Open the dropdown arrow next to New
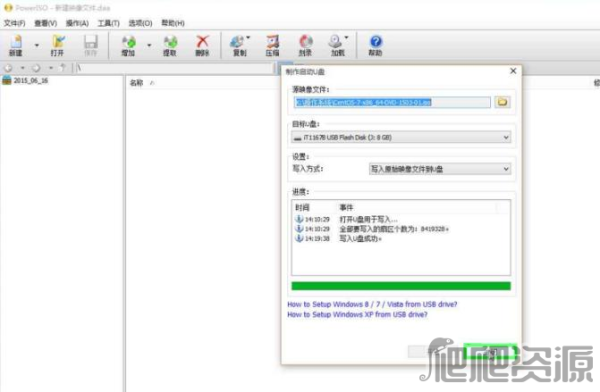The height and width of the screenshot is (392, 600). coord(37,45)
